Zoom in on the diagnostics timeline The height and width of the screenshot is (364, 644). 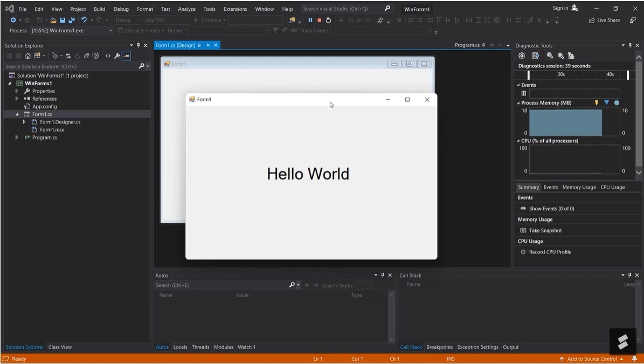[x=550, y=56]
